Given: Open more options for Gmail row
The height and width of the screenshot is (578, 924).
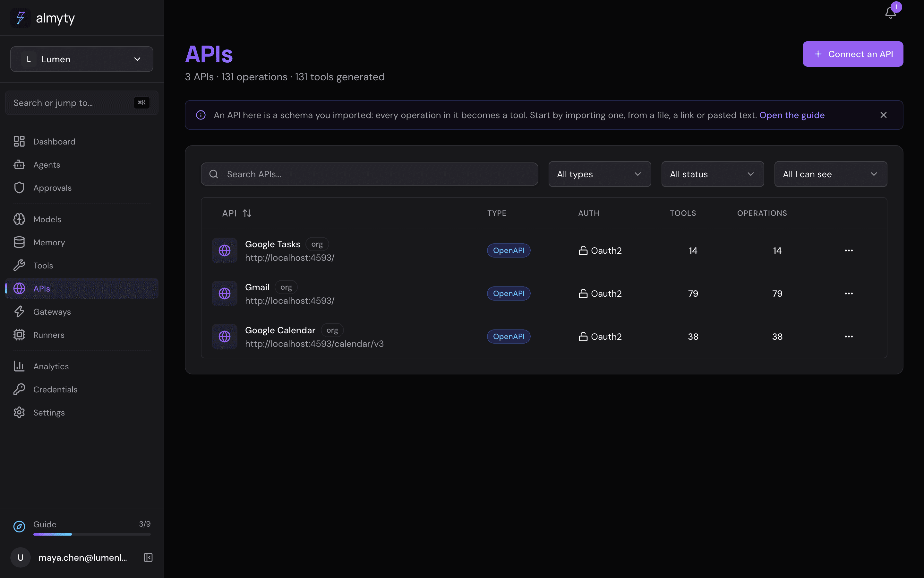Looking at the screenshot, I should pos(849,293).
